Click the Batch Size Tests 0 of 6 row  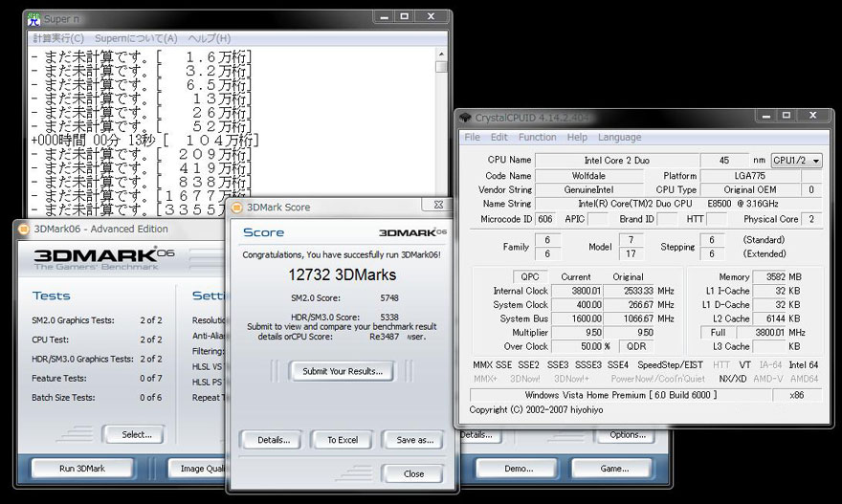[97, 398]
